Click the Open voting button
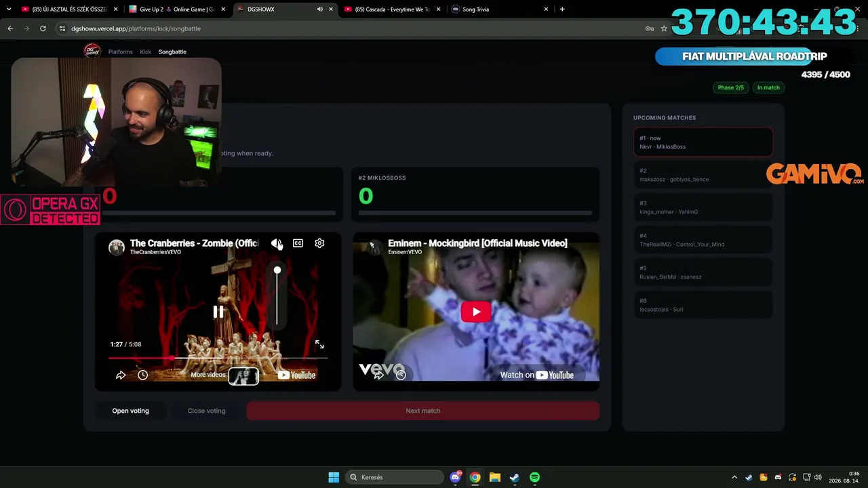The width and height of the screenshot is (868, 488). pos(130,411)
